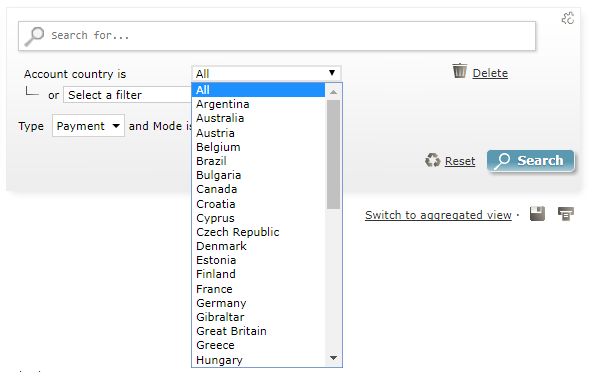Select the highlighted All option
The height and width of the screenshot is (379, 598).
click(258, 90)
